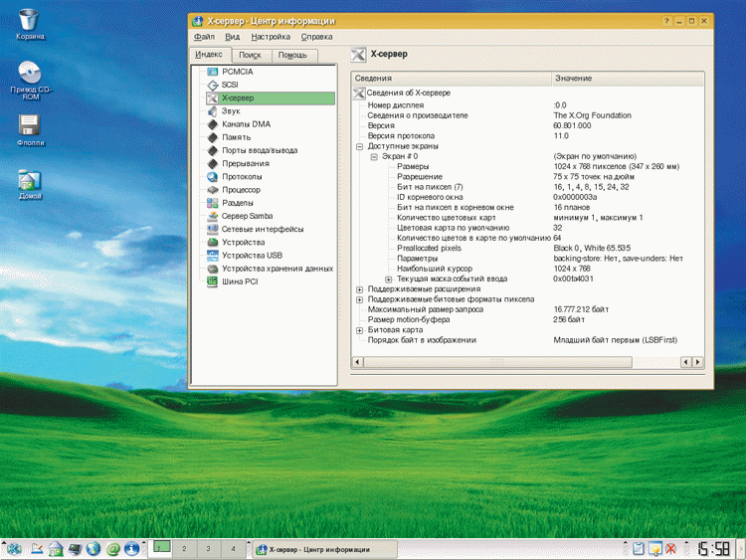
Task: Select the Индекс tab
Action: click(x=209, y=55)
